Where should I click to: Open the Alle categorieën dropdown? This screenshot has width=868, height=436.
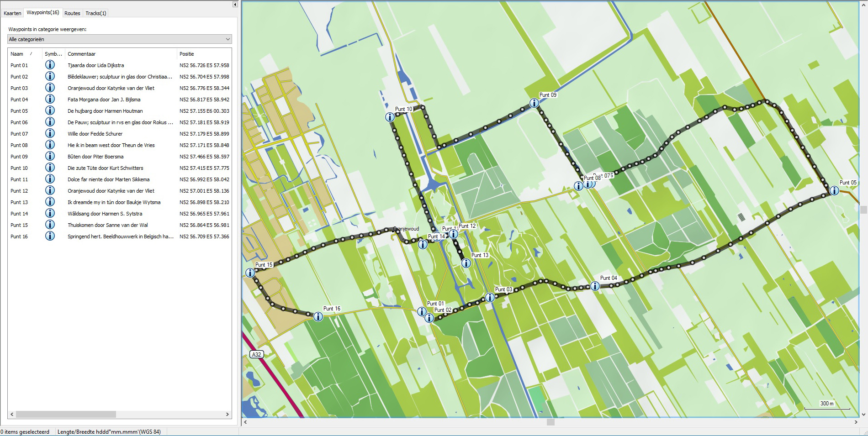coord(120,39)
